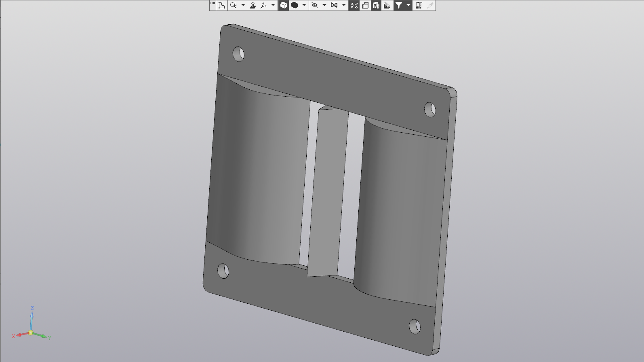Image resolution: width=644 pixels, height=362 pixels.
Task: Click the layered view simplification icon
Action: [x=387, y=5]
